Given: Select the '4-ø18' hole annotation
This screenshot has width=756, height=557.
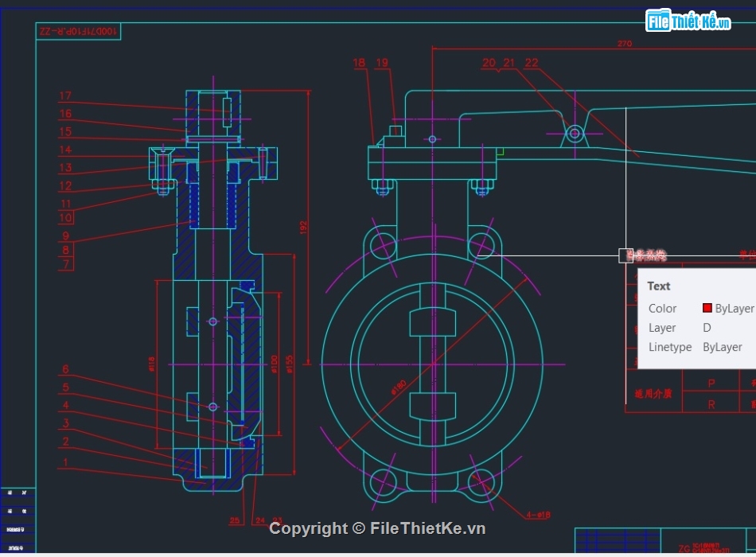Looking at the screenshot, I should pyautogui.click(x=538, y=515).
